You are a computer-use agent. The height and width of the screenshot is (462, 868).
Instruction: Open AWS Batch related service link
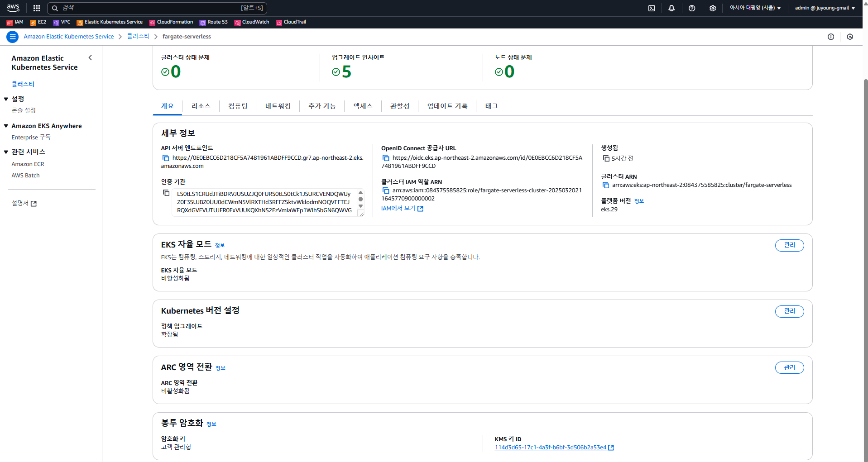(x=26, y=176)
